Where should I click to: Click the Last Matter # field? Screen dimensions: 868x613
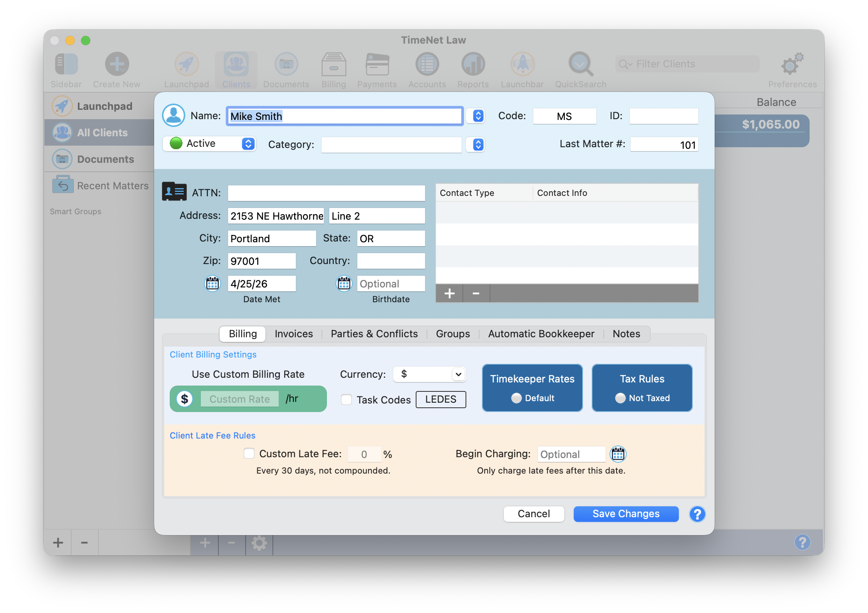pyautogui.click(x=664, y=144)
